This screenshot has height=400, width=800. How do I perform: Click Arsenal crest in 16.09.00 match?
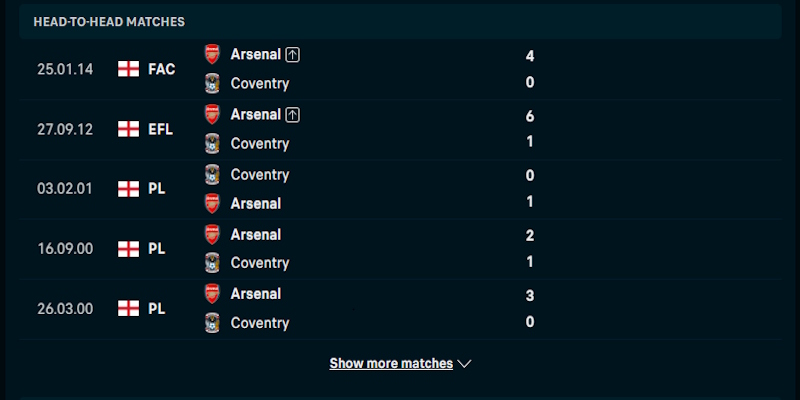[x=212, y=235]
